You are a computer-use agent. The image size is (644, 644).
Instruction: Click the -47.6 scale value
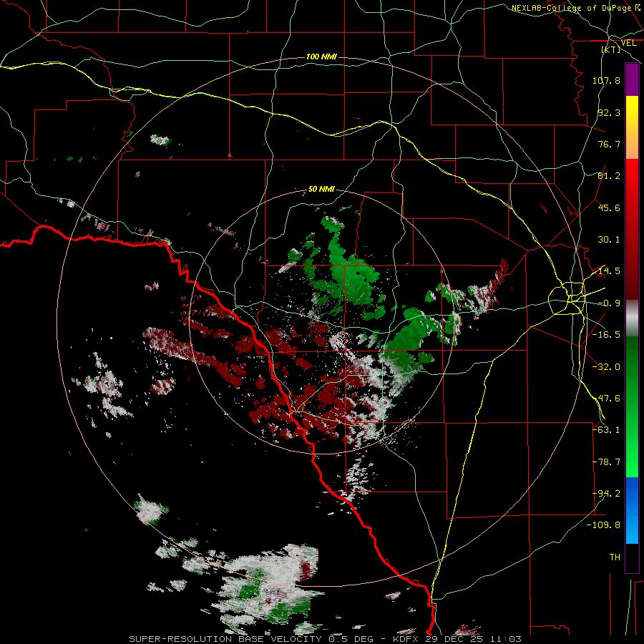(606, 399)
